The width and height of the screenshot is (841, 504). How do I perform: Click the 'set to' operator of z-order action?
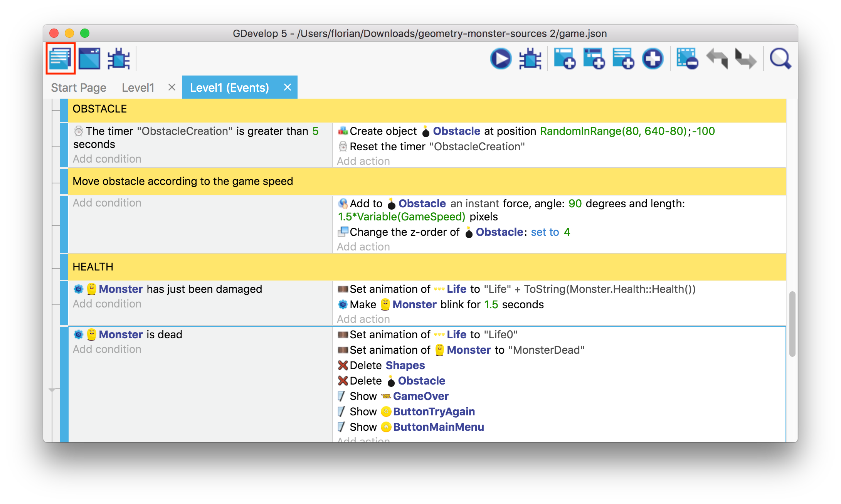(545, 232)
